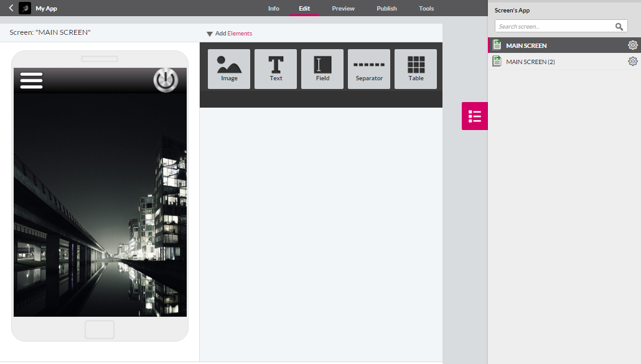The image size is (641, 364).
Task: Add a Separator element
Action: 369,69
